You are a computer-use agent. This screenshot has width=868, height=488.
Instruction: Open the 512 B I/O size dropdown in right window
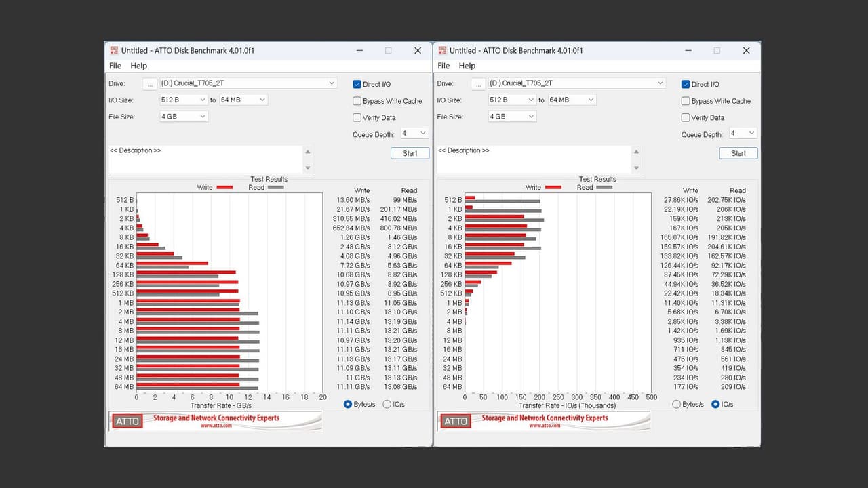(512, 100)
